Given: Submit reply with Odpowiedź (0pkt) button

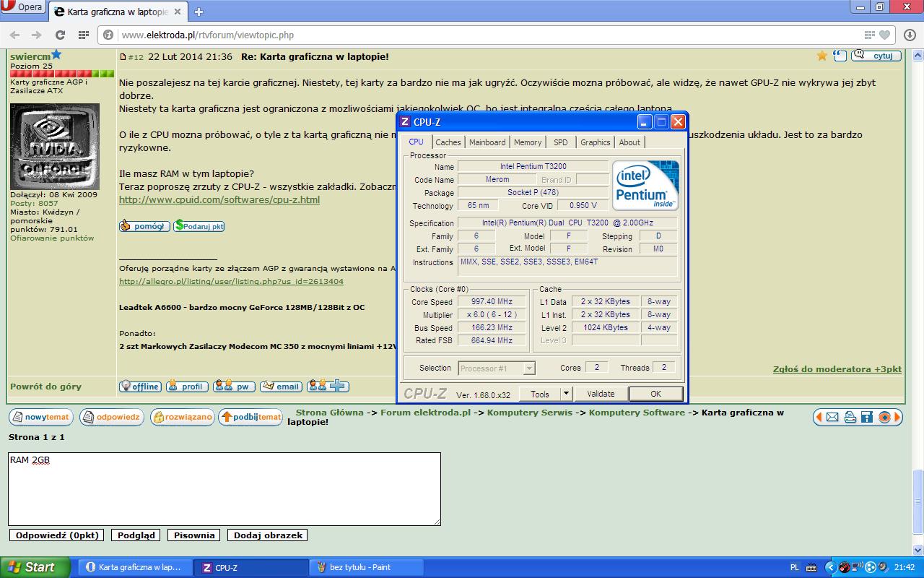Looking at the screenshot, I should tap(56, 535).
